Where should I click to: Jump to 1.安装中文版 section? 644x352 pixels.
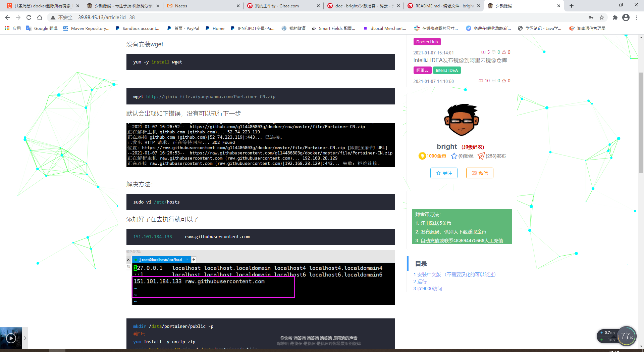click(455, 275)
